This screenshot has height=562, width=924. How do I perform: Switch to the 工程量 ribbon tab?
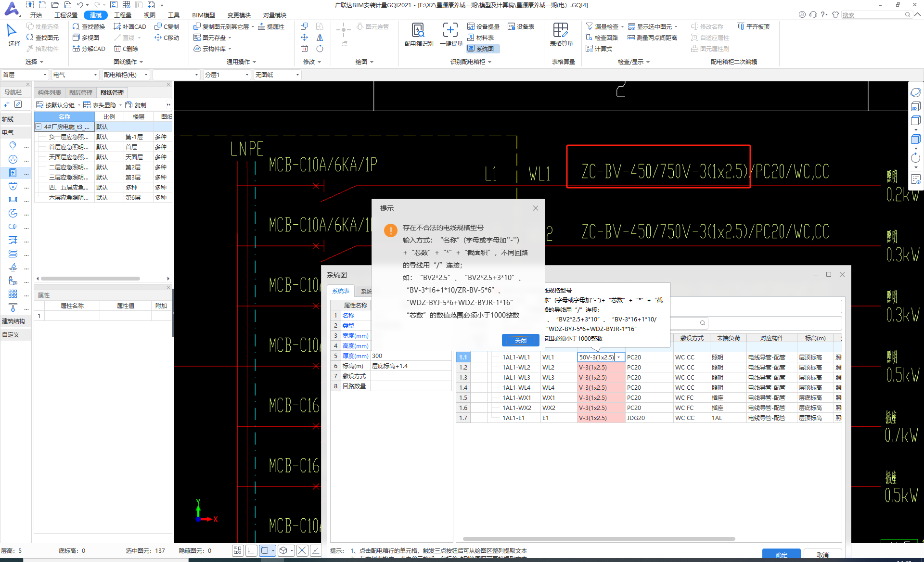[123, 15]
